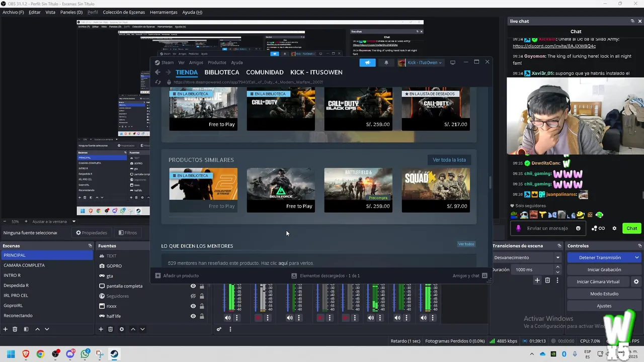Viewport: 644px width, 362px height.
Task: Open Colección de Escenas menu
Action: click(124, 12)
